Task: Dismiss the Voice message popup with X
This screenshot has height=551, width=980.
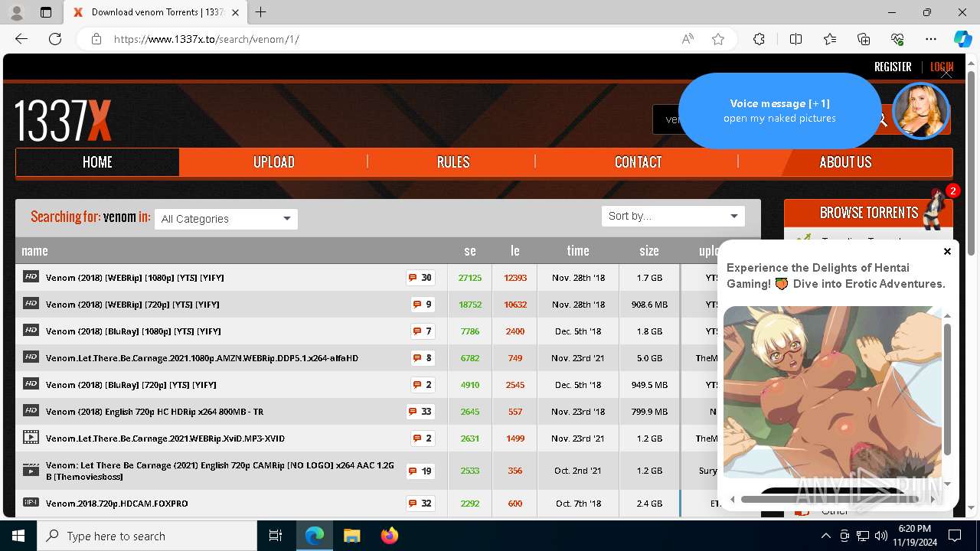Action: (946, 73)
